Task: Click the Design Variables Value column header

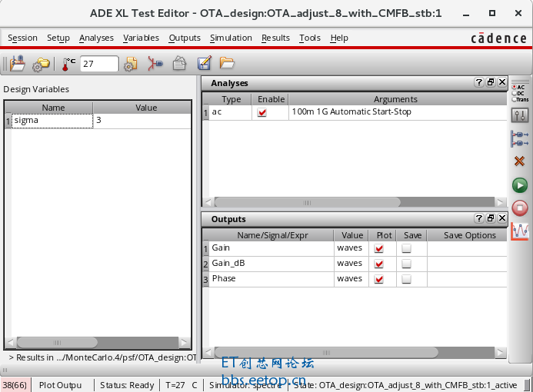Action: coord(146,108)
